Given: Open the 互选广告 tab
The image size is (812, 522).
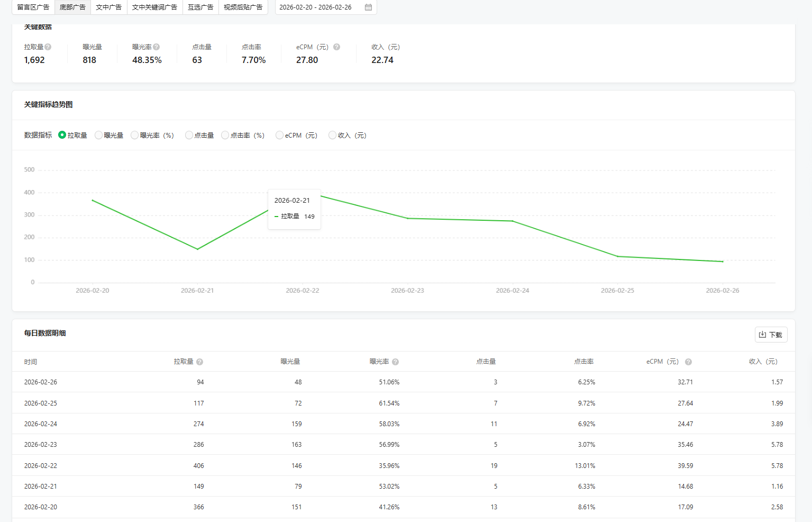Looking at the screenshot, I should click(200, 7).
